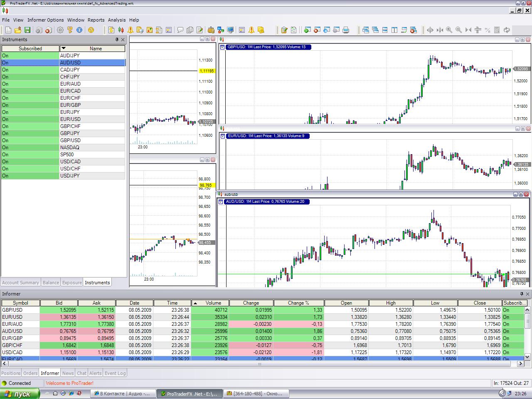Click the magnifier zoom out icon
This screenshot has height=399, width=532.
[x=459, y=30]
